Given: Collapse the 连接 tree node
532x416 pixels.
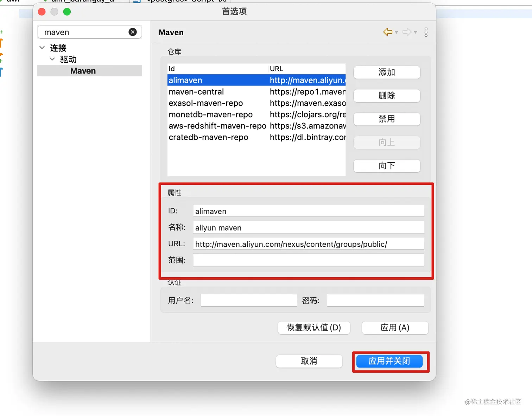Looking at the screenshot, I should pyautogui.click(x=42, y=48).
